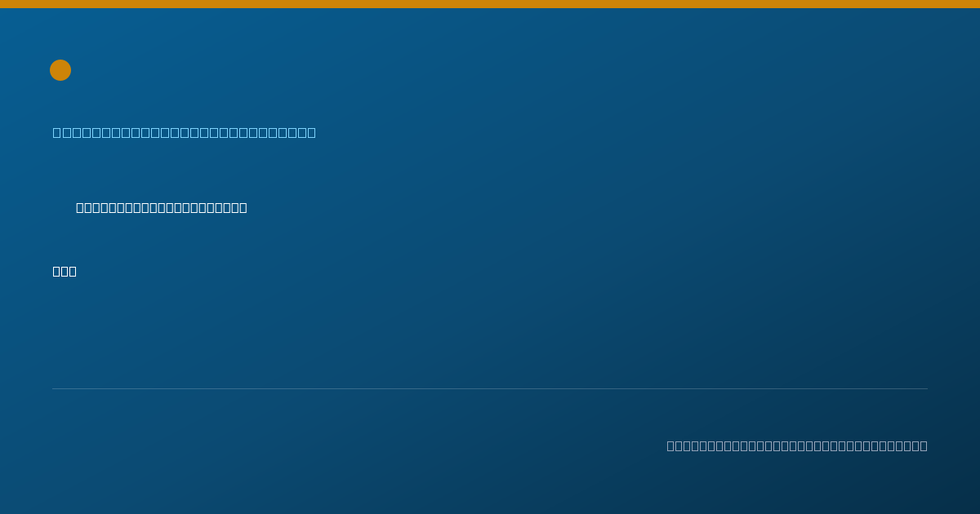Click the gray footer text at bottom right
The width and height of the screenshot is (980, 514).
click(797, 445)
